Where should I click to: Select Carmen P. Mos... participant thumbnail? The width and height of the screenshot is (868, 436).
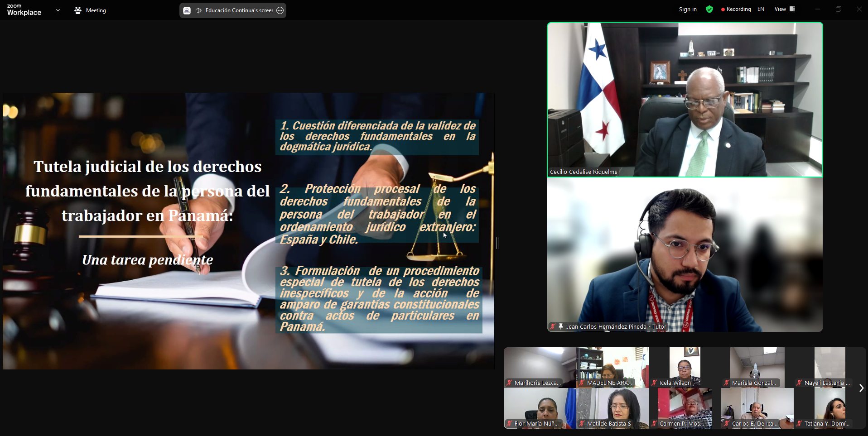(x=685, y=408)
